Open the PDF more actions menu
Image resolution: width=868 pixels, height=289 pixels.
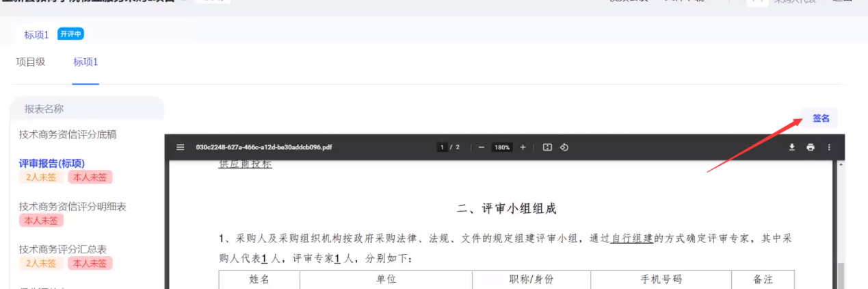829,147
